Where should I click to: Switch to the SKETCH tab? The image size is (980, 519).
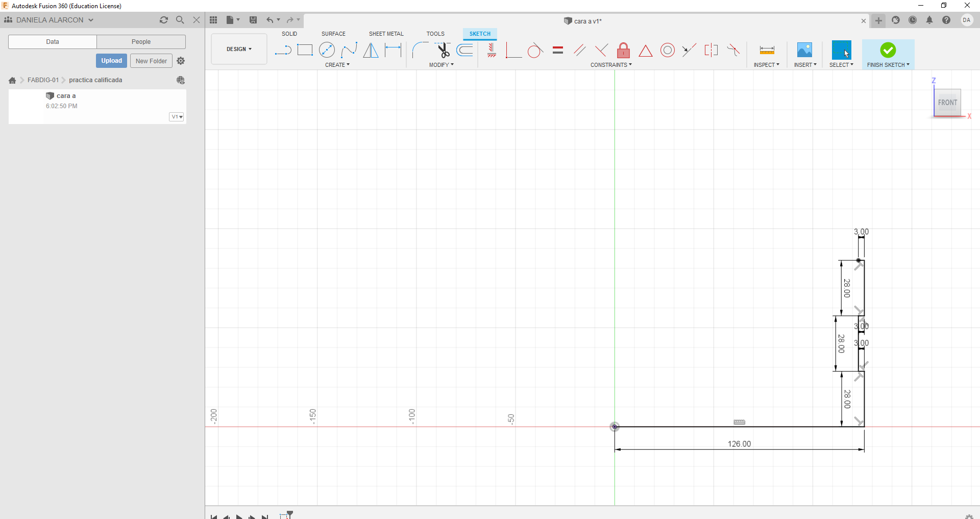coord(480,34)
